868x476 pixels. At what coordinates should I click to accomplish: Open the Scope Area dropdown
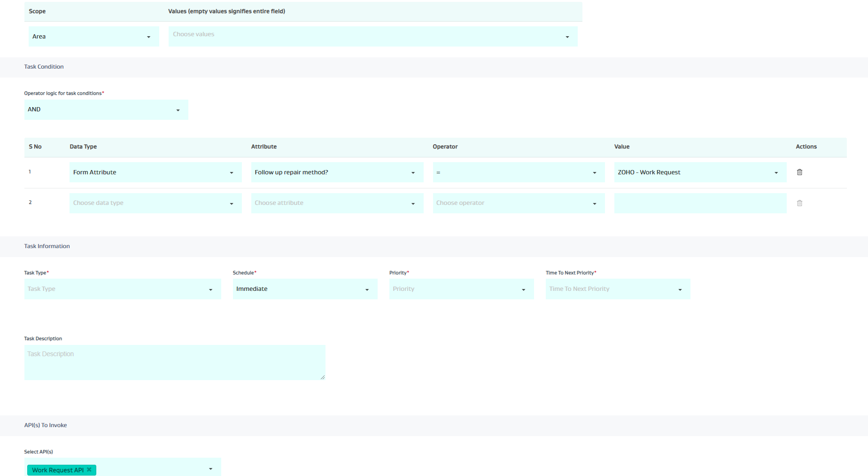tap(93, 37)
